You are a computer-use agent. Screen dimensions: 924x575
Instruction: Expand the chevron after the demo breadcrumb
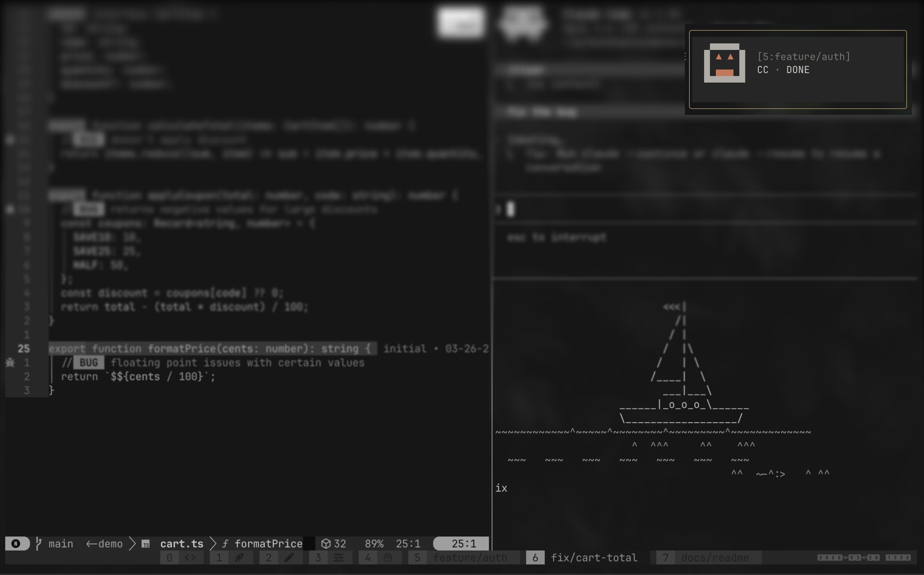pos(132,543)
